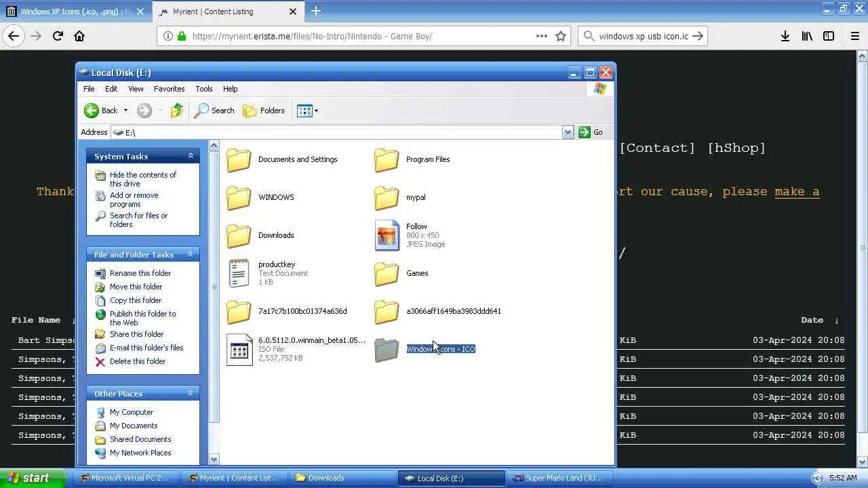Viewport: 868px width, 488px height.
Task: Collapse the Other Places panel
Action: 191,393
